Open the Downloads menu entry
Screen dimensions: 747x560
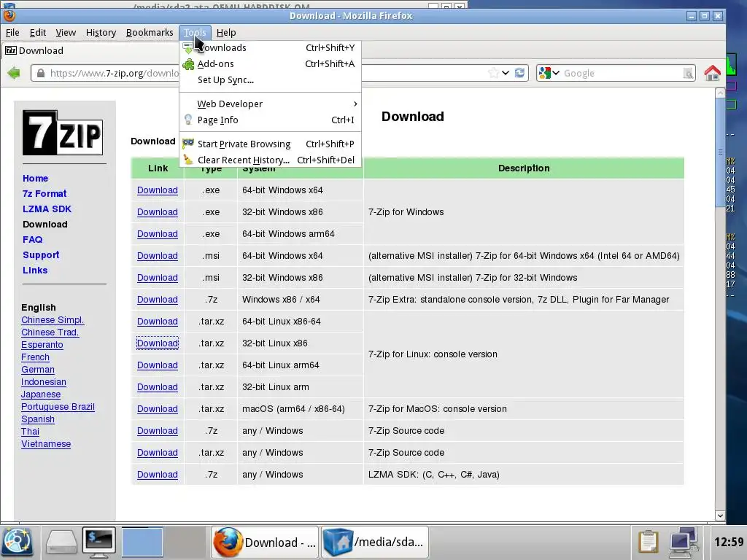click(270, 47)
